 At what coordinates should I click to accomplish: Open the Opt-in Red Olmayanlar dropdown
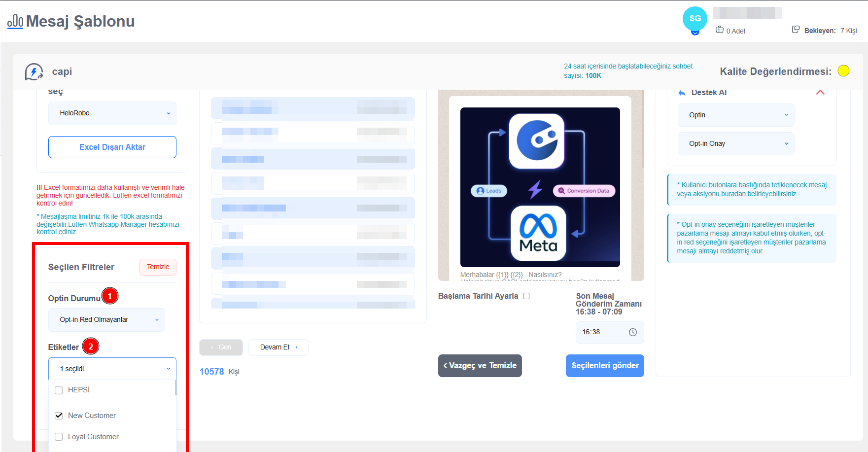pos(106,320)
